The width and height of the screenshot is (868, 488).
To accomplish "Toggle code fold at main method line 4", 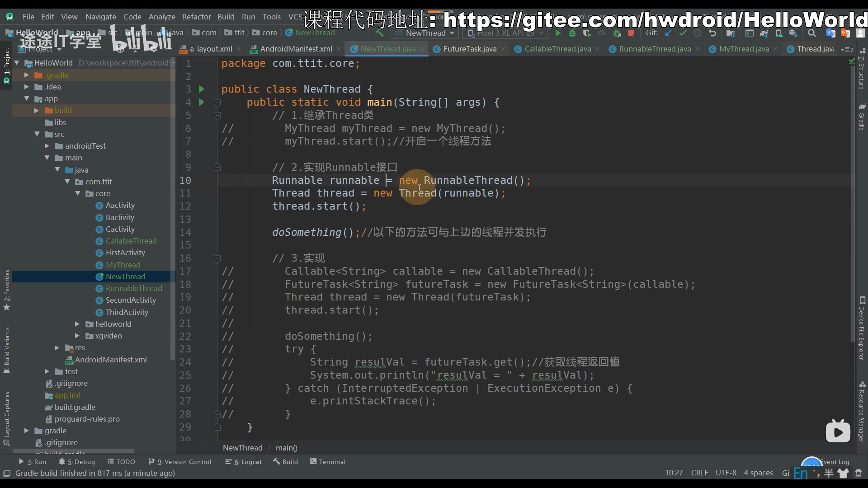I will click(217, 103).
